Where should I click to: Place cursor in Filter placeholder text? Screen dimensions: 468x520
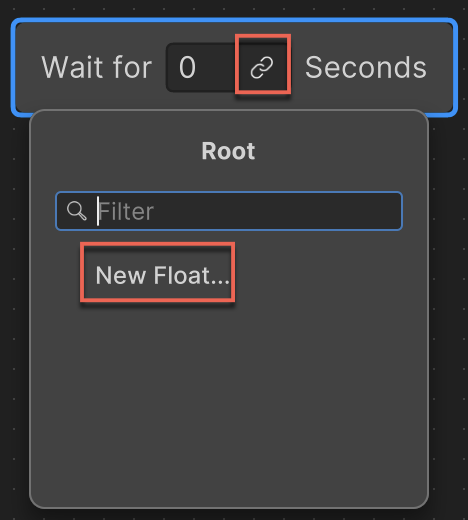(127, 211)
